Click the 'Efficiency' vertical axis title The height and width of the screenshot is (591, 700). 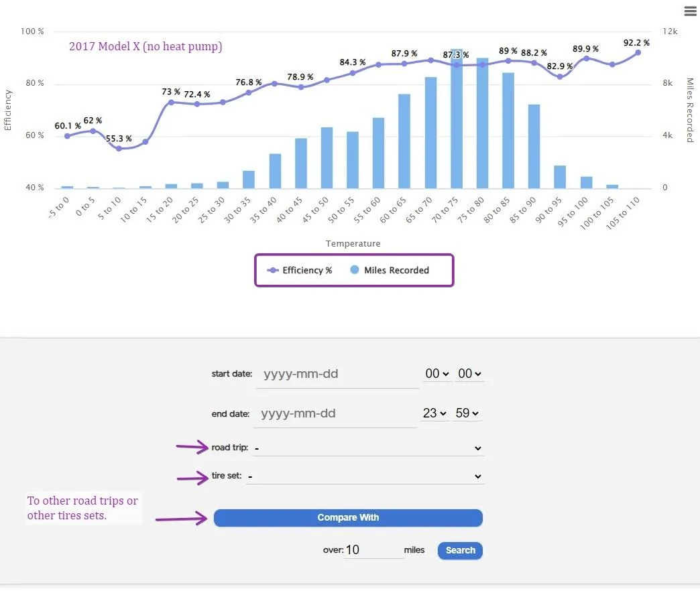click(x=7, y=110)
